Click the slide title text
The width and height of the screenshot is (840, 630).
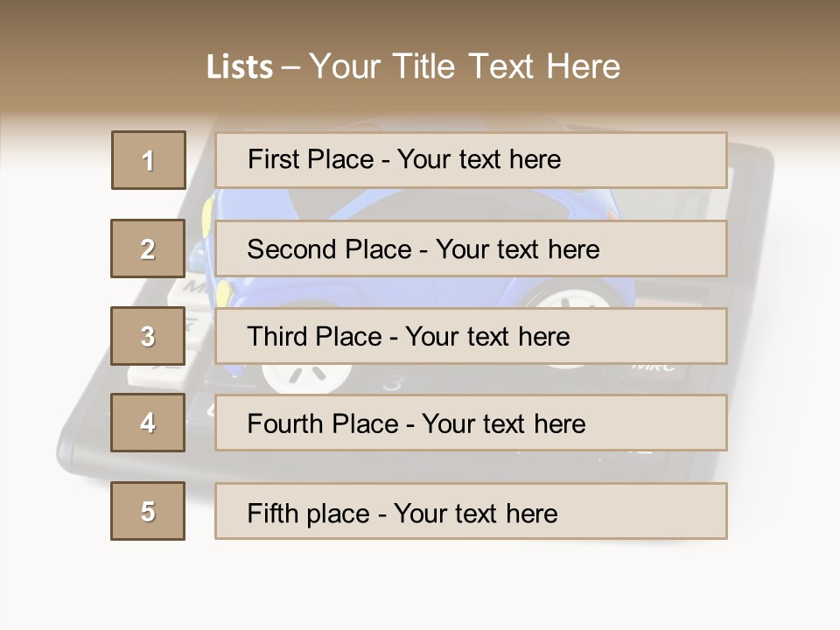[x=413, y=66]
